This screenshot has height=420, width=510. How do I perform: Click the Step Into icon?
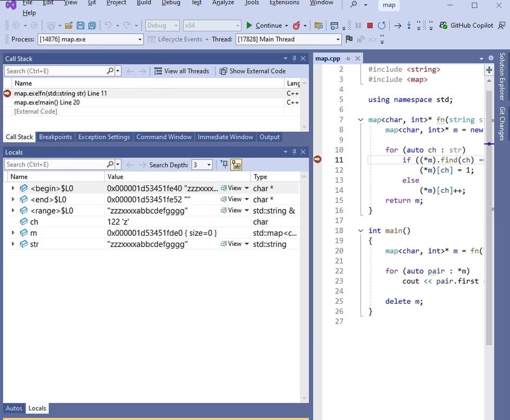click(x=409, y=25)
